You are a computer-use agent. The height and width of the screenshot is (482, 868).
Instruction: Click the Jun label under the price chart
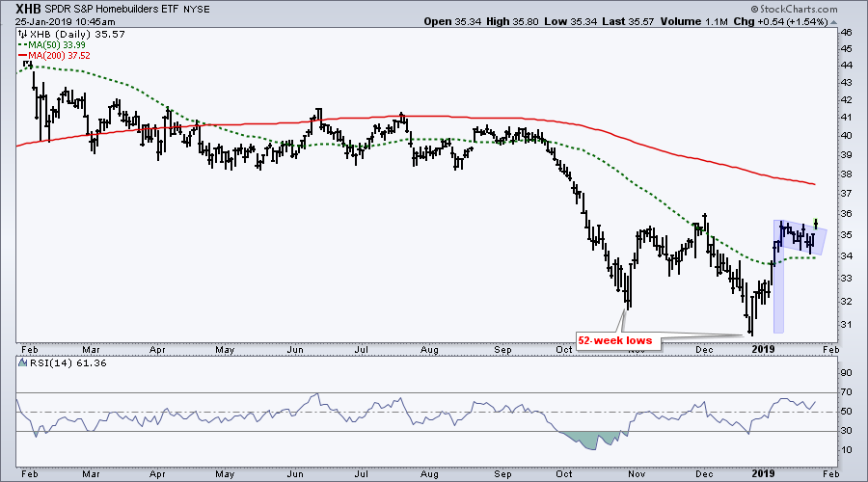click(x=295, y=350)
